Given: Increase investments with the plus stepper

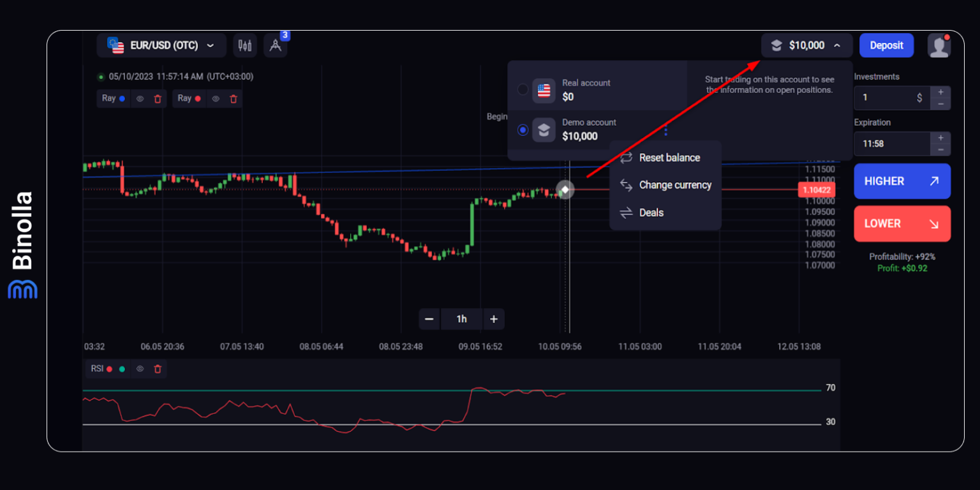Looking at the screenshot, I should [x=940, y=93].
